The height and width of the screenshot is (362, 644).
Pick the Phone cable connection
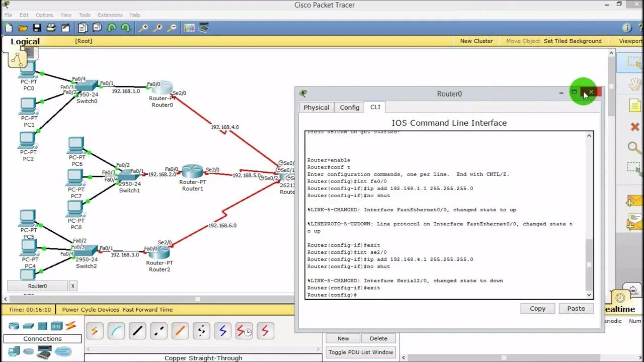pyautogui.click(x=201, y=331)
